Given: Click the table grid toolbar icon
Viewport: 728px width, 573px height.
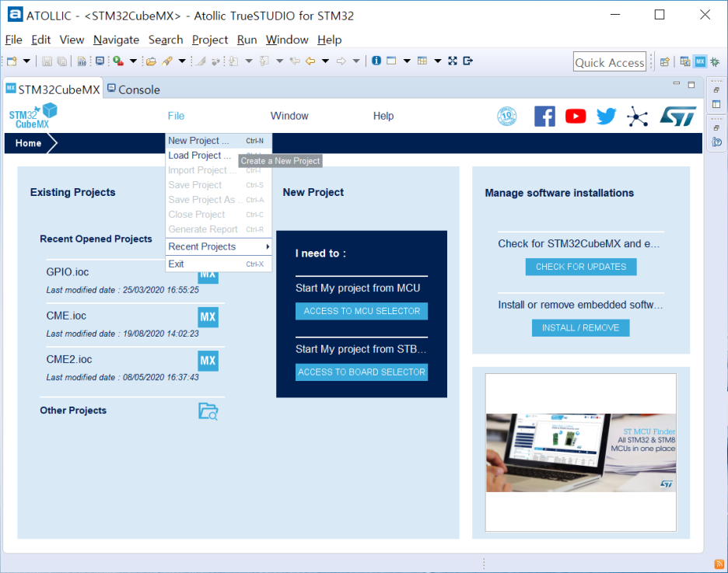Looking at the screenshot, I should (422, 61).
